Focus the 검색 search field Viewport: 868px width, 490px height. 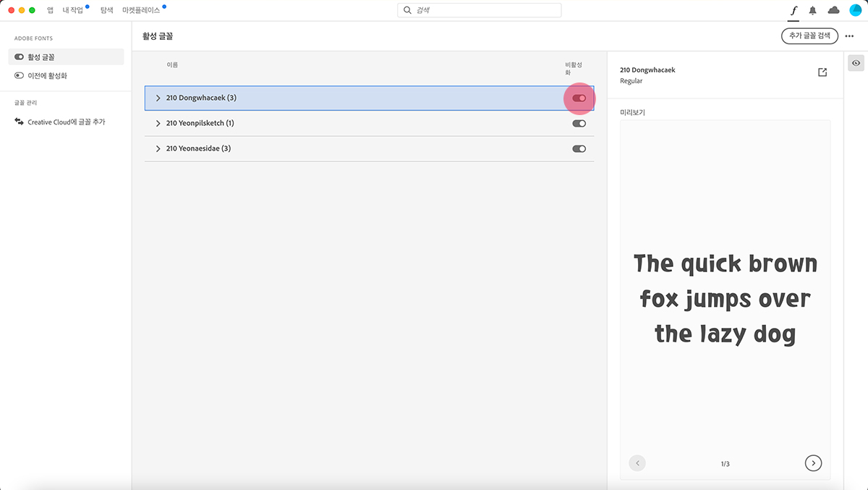tap(480, 10)
